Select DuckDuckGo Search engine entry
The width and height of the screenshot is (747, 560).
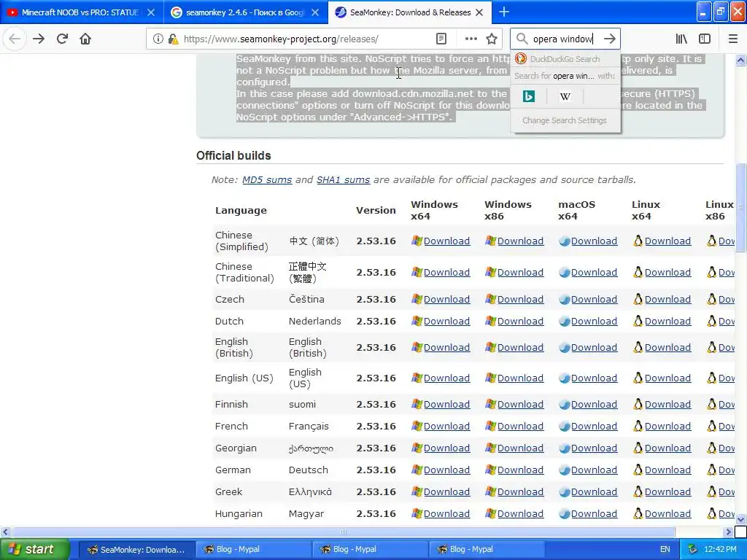tap(565, 59)
